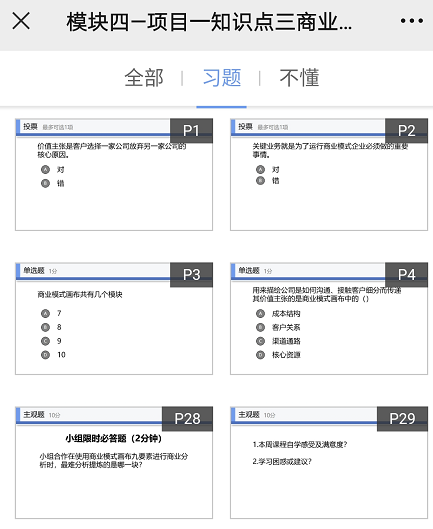
Task: Click the 投票 label on slide P2
Action: [x=245, y=127]
